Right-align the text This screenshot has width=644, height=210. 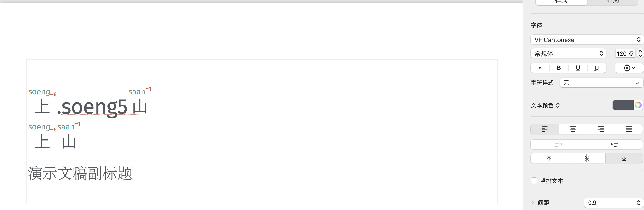(x=601, y=129)
